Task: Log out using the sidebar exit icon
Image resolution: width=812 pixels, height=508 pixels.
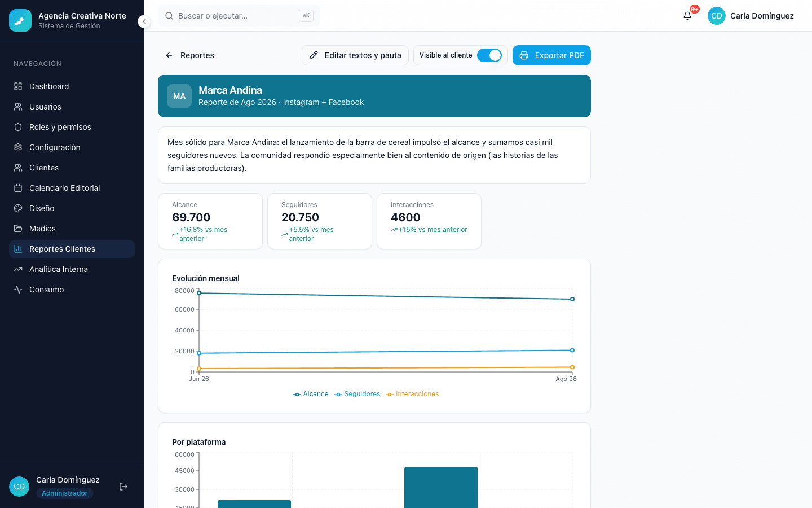Action: 123,487
